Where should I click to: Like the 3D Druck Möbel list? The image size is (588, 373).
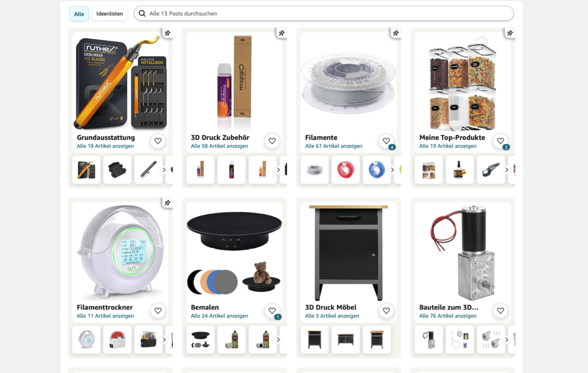[386, 311]
